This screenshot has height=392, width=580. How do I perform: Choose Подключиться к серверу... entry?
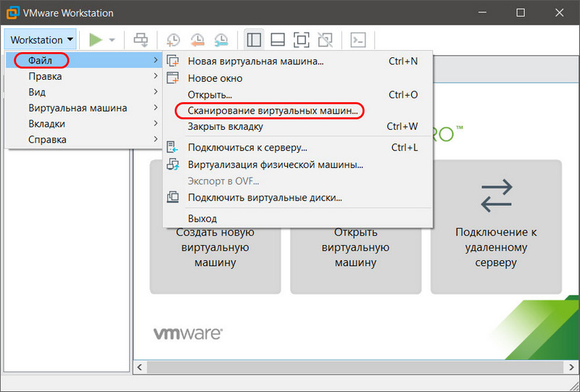298,148
